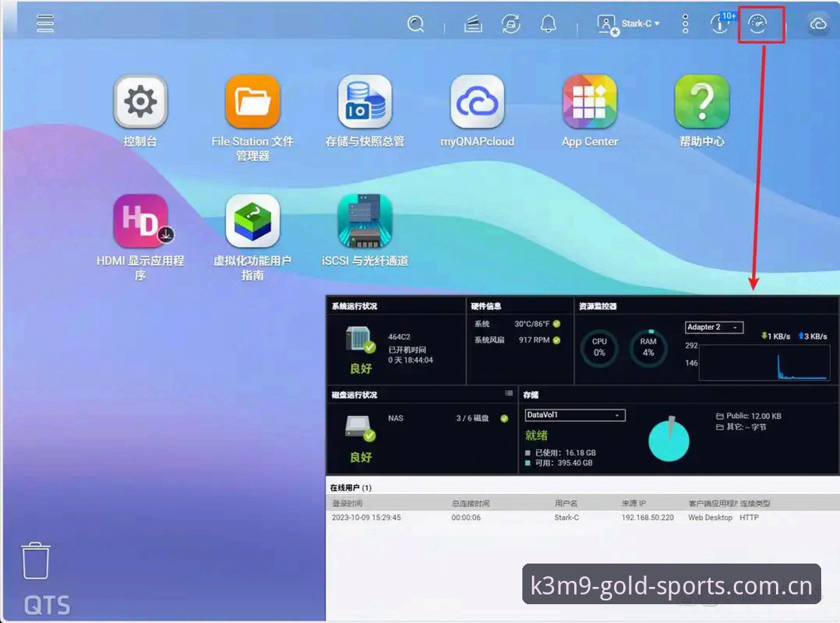
Task: Open the main menu hamburger icon
Action: click(45, 23)
